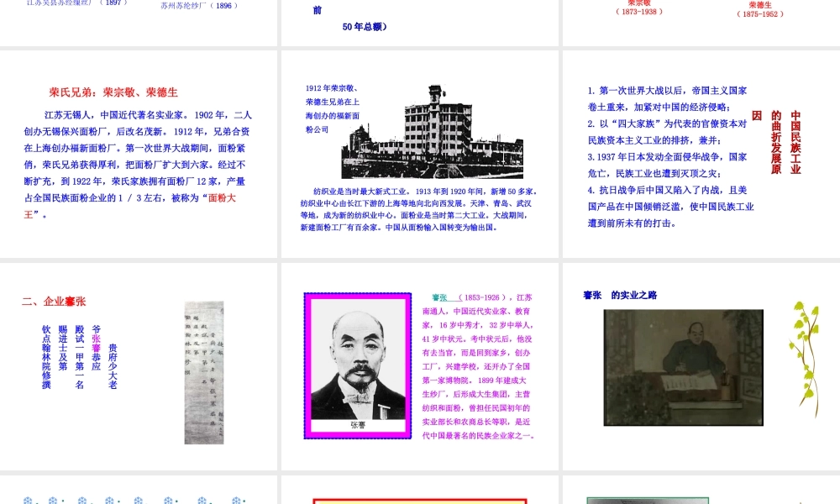This screenshot has width=840, height=504.
Task: Click the paragraph beginning 纺织业是当时最大新式工业
Action: (x=418, y=209)
